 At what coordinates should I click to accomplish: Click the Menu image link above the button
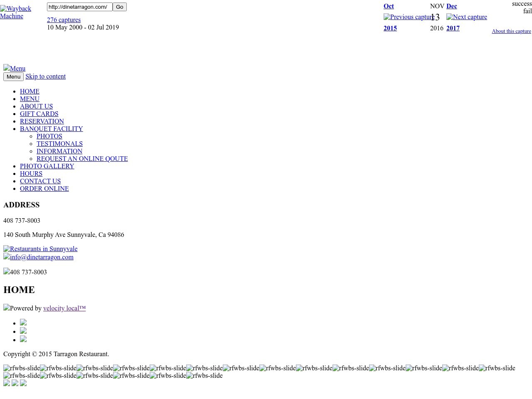click(15, 69)
